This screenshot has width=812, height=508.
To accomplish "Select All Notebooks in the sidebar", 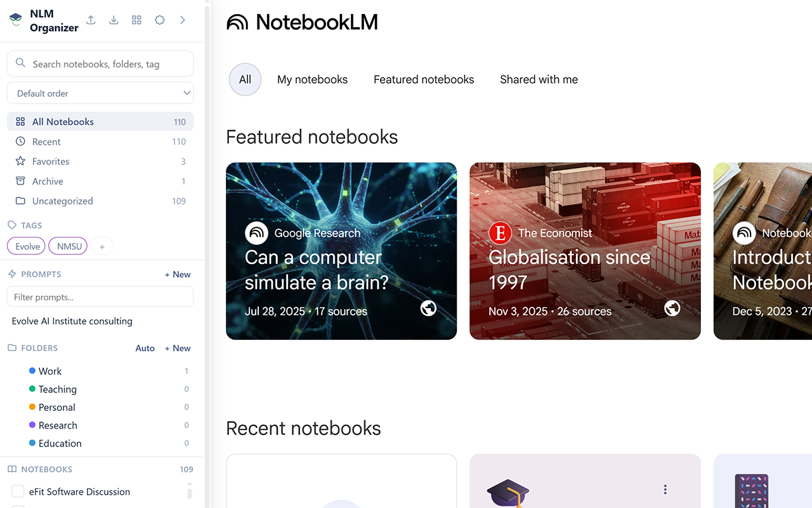I will click(100, 122).
